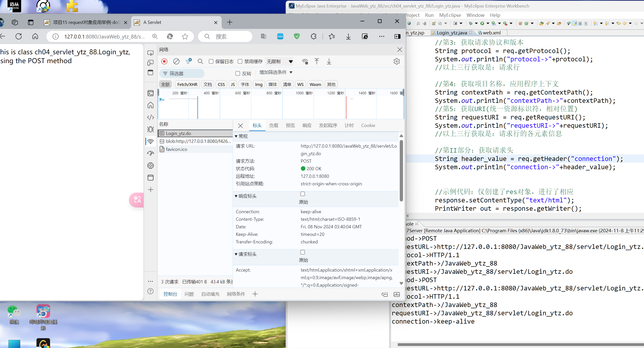Select the blob:http request row
Viewport: 644px width, 348px height.
[x=195, y=141]
